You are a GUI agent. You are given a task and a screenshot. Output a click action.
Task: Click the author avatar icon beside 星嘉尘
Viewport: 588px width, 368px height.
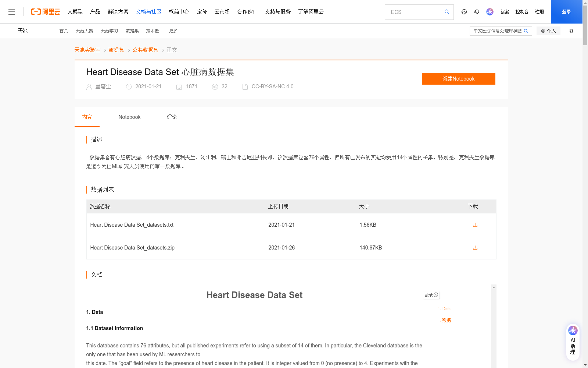pyautogui.click(x=89, y=87)
